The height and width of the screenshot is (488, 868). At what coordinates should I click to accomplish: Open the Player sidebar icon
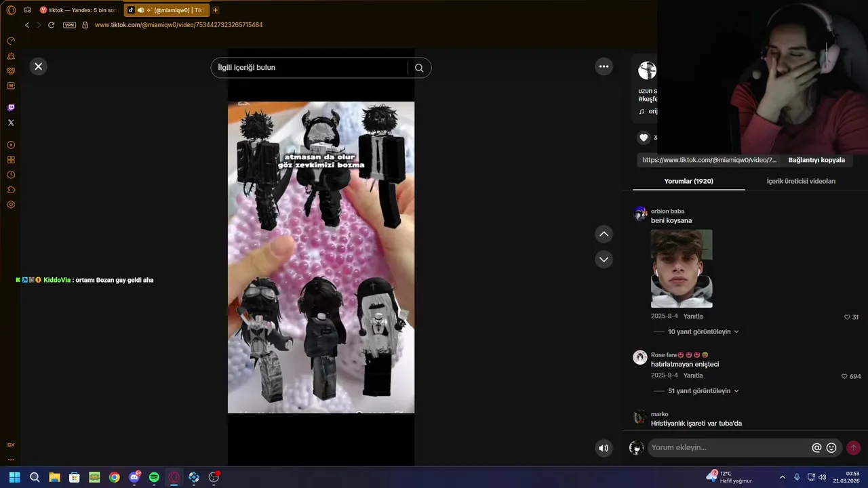coord(11,145)
